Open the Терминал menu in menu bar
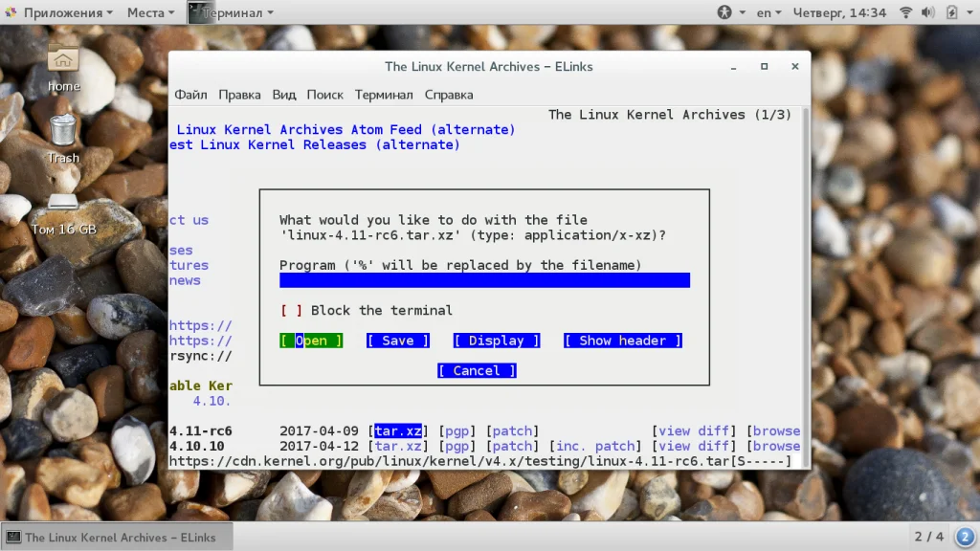This screenshot has width=980, height=551. (383, 95)
